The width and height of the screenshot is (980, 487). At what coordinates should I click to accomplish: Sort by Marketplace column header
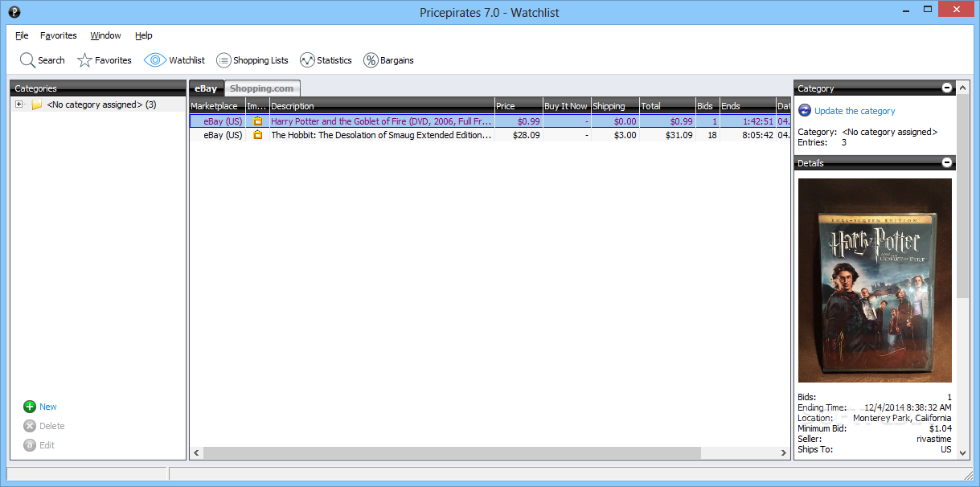coord(217,106)
